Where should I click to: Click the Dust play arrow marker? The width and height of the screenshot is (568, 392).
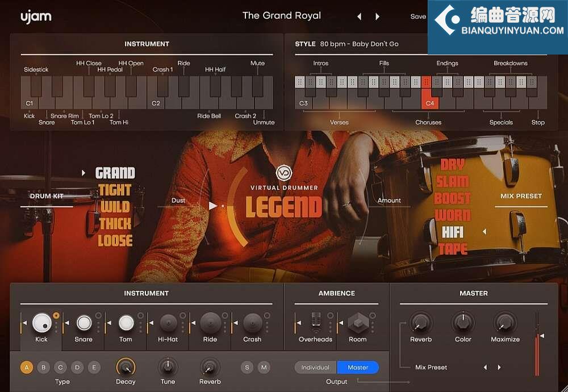213,206
